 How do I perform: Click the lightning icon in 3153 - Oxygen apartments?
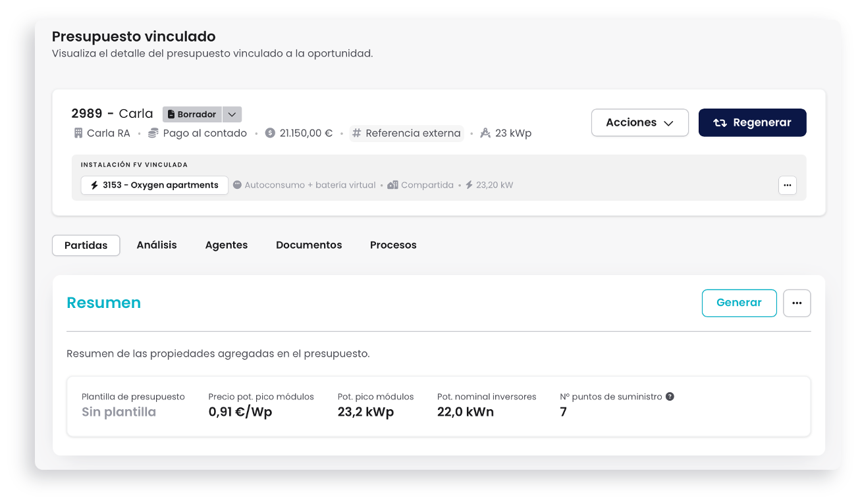95,186
